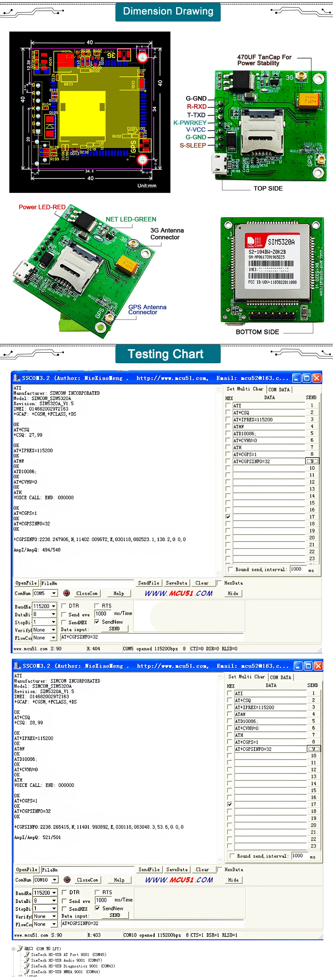Click send button 9 for AT+CGPSINFO=32 in COM10 window
The width and height of the screenshot is (333, 980).
[x=314, y=749]
